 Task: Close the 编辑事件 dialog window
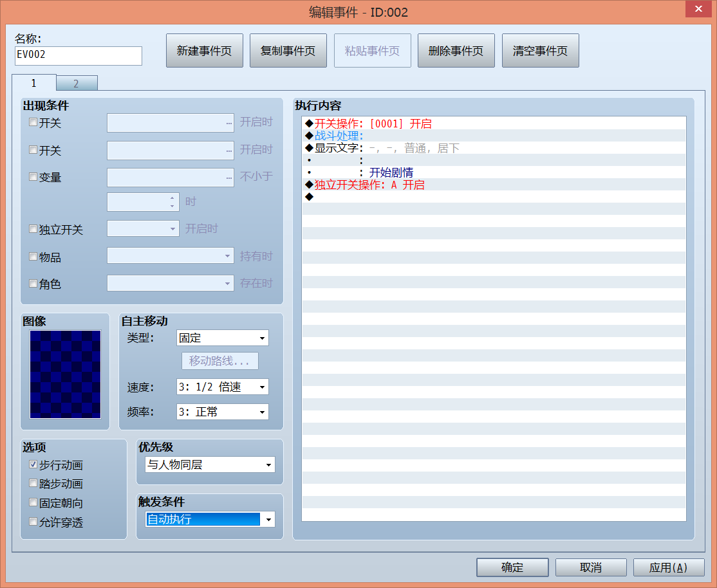click(698, 9)
